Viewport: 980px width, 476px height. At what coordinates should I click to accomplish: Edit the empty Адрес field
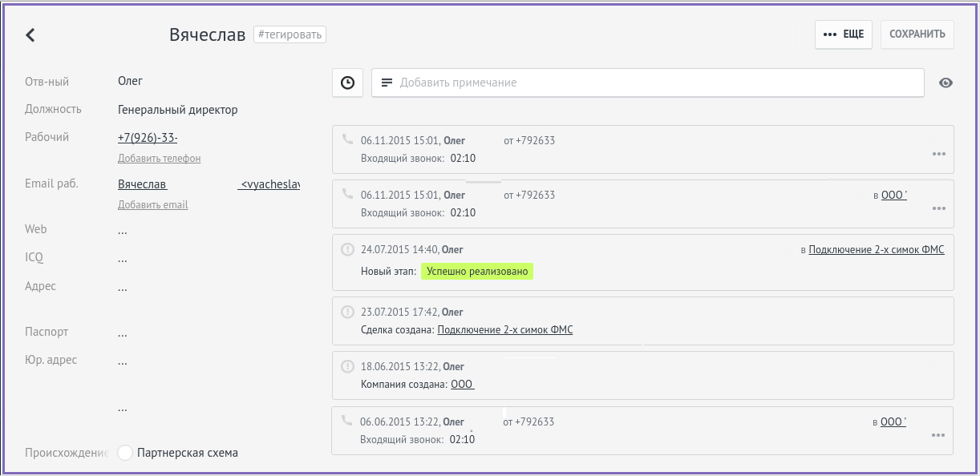pos(122,288)
